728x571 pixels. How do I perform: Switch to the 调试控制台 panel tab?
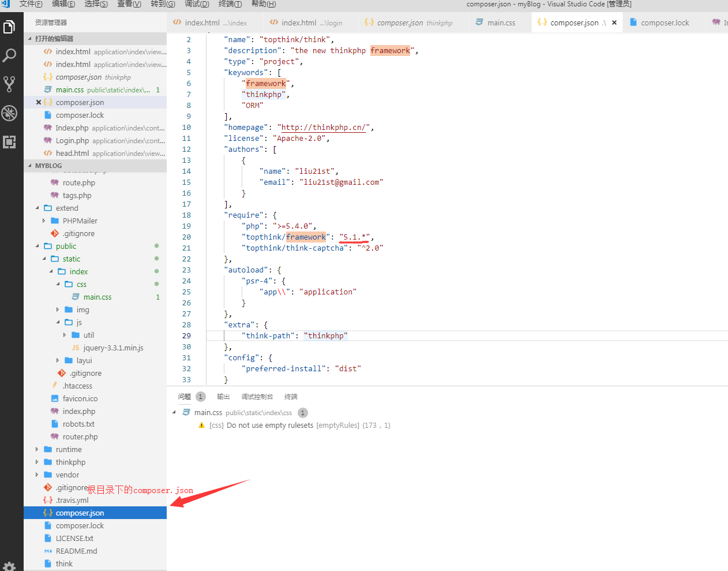tap(257, 397)
